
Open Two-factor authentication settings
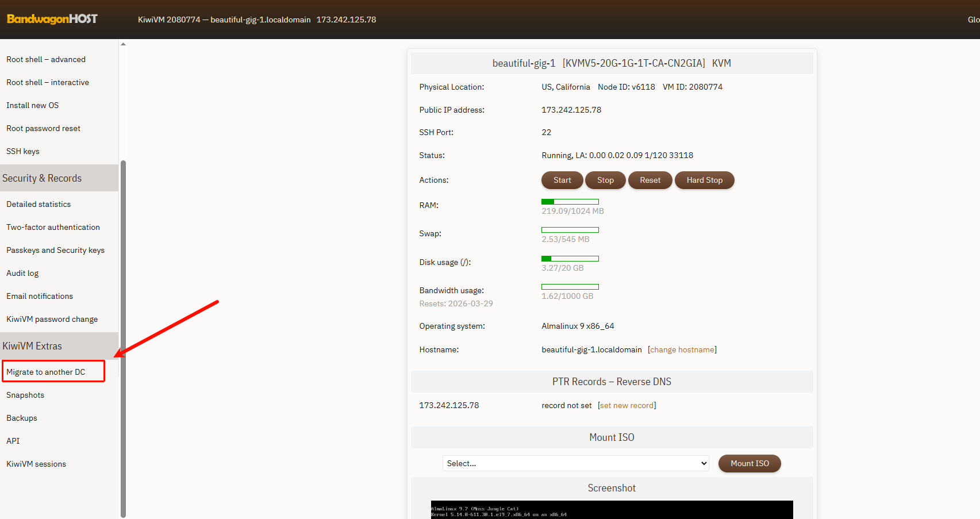53,227
